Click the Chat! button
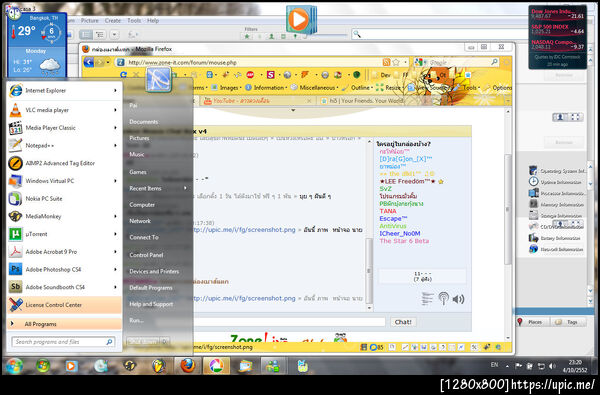The width and height of the screenshot is (600, 395). point(403,322)
